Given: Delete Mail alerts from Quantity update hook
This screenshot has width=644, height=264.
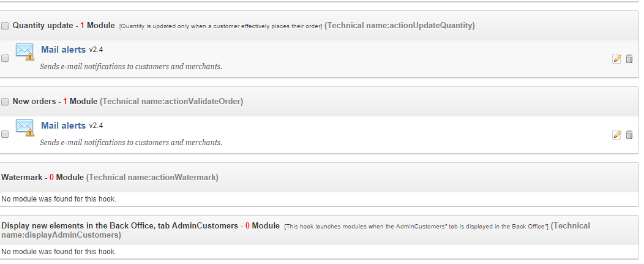Looking at the screenshot, I should click(629, 59).
